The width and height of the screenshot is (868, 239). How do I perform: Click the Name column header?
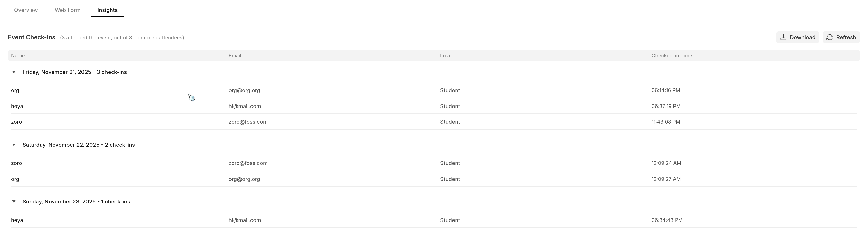18,56
